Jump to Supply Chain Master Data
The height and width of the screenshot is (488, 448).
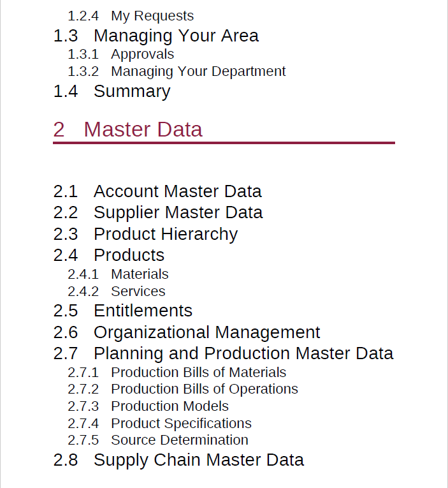[x=198, y=460]
